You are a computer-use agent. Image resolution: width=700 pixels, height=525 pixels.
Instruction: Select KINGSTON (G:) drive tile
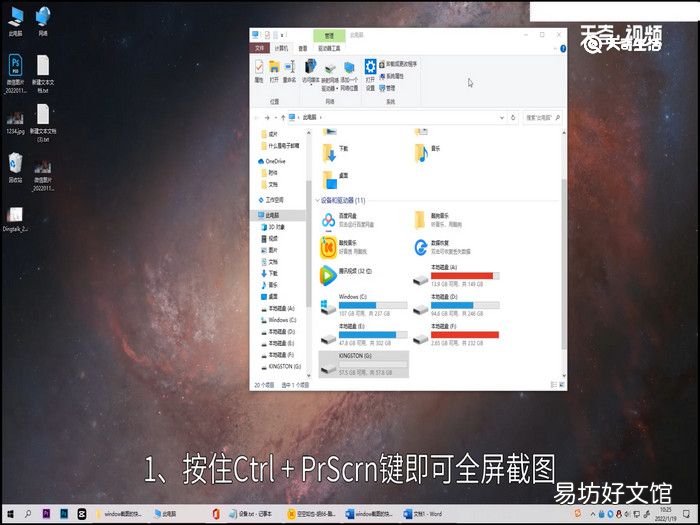pyautogui.click(x=364, y=364)
